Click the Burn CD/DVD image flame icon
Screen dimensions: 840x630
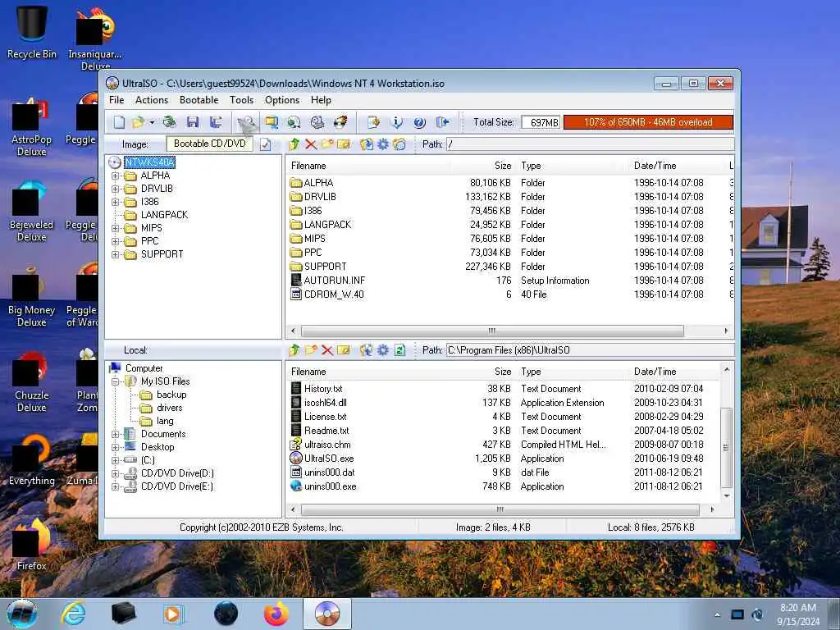[340, 123]
